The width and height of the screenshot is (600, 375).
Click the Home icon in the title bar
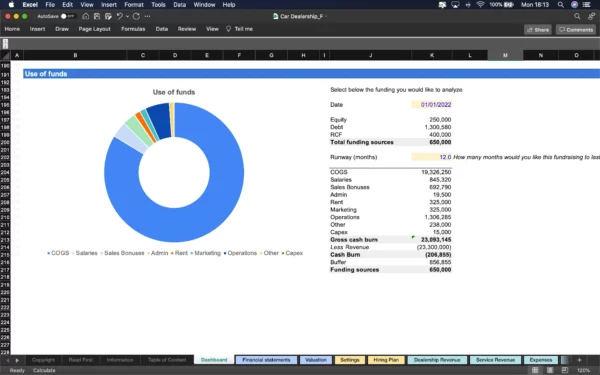pyautogui.click(x=86, y=16)
